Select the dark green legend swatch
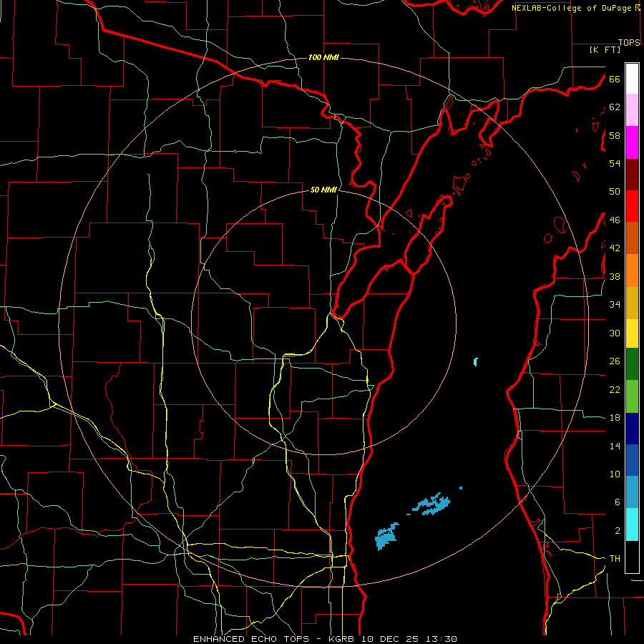The width and height of the screenshot is (644, 644). click(x=632, y=364)
